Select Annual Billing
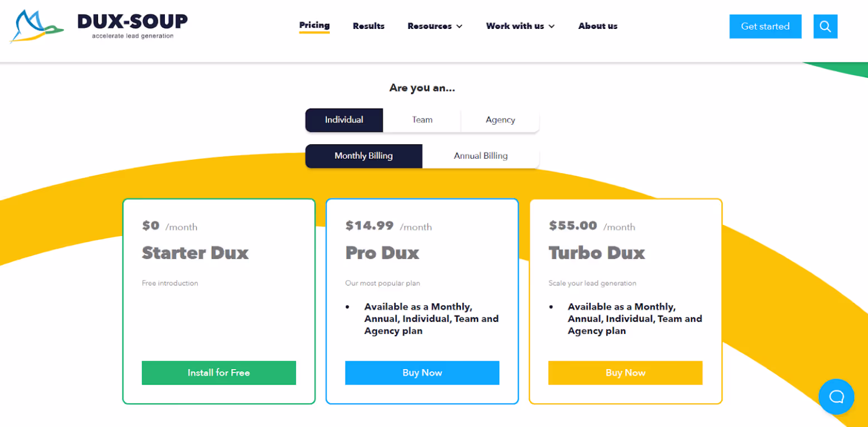868x427 pixels. pos(480,156)
